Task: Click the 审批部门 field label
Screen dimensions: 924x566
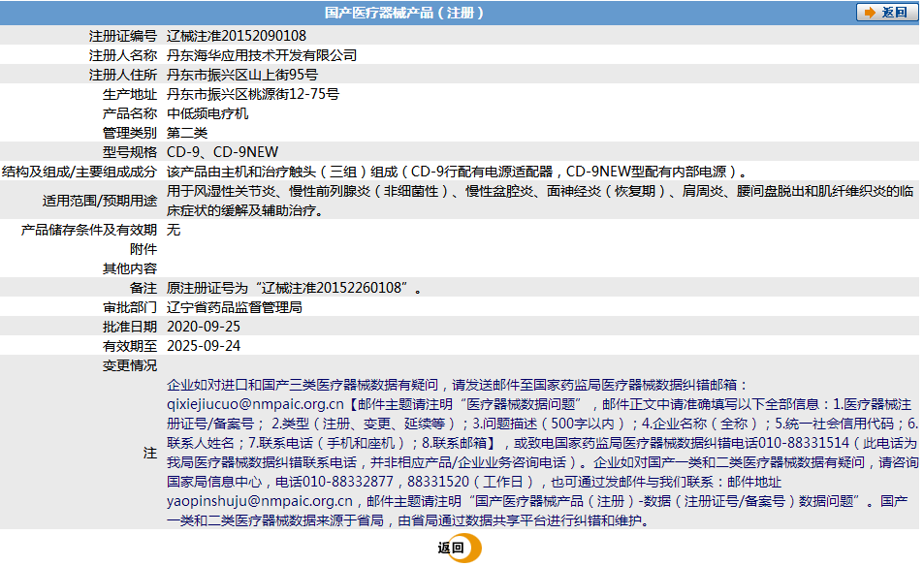Action: (x=130, y=307)
